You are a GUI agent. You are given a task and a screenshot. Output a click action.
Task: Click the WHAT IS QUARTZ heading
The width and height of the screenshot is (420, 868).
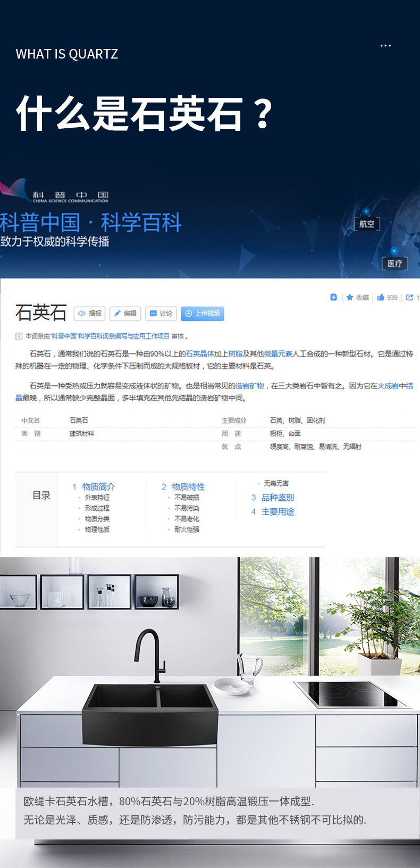pos(67,54)
